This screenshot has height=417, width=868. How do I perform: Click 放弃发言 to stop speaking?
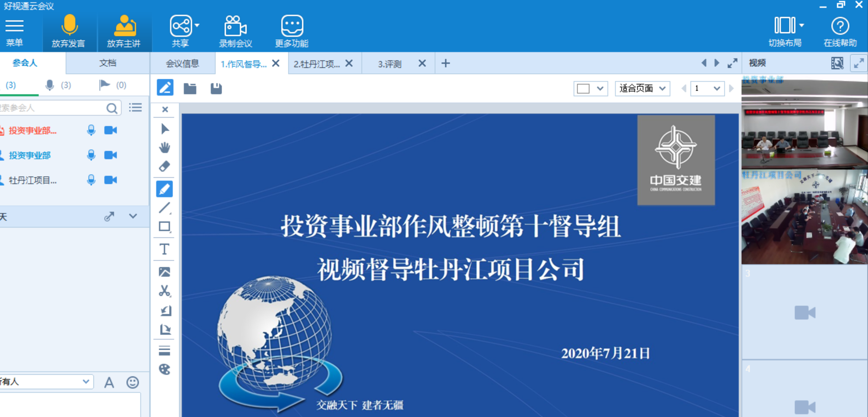70,31
